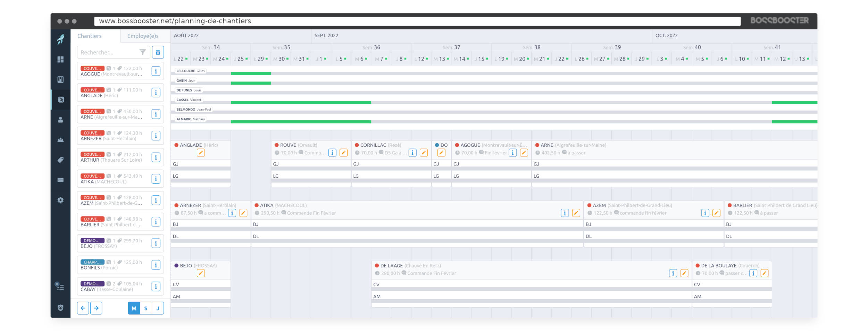Open the kanban board icon in sidebar
The image size is (868, 331).
60,80
